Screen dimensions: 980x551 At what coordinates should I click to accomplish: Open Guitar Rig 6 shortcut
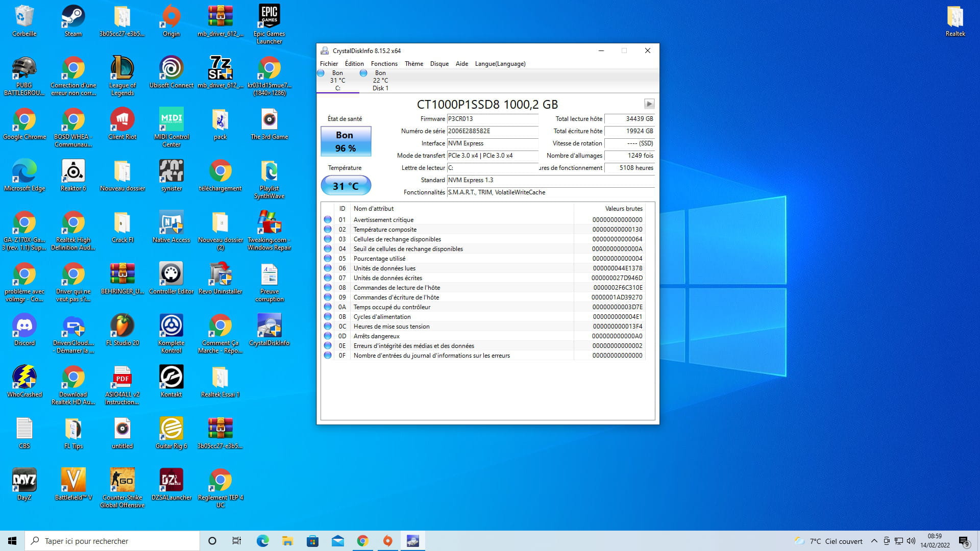click(171, 433)
